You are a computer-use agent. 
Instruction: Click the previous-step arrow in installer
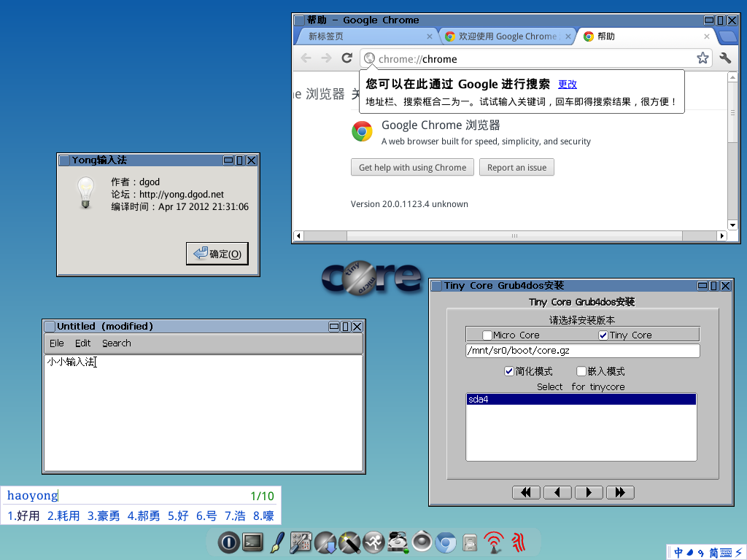557,492
